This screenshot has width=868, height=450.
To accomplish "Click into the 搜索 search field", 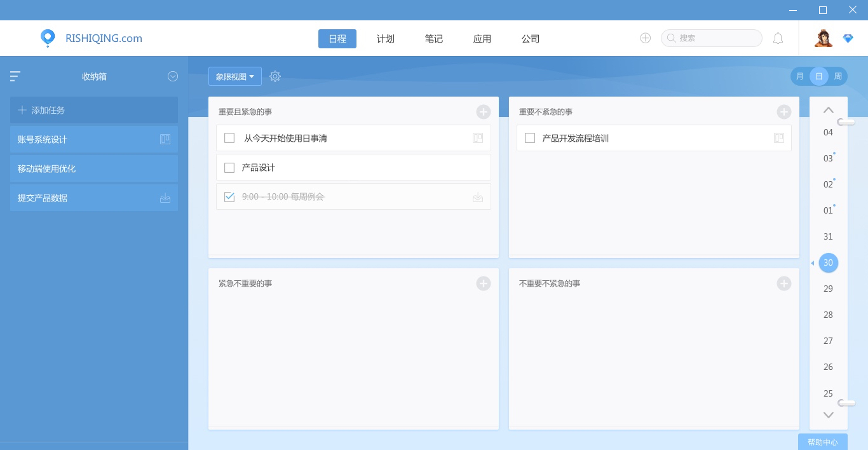I will 712,38.
